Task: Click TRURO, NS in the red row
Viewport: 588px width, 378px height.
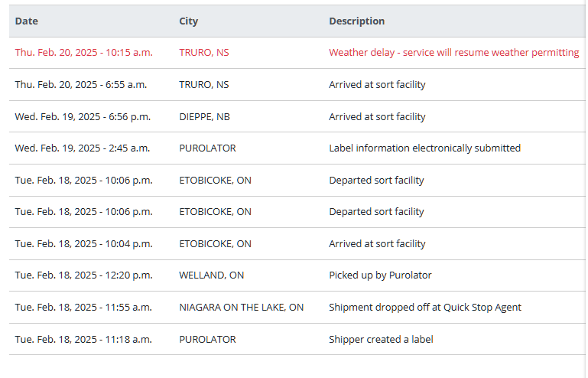Action: click(x=203, y=53)
